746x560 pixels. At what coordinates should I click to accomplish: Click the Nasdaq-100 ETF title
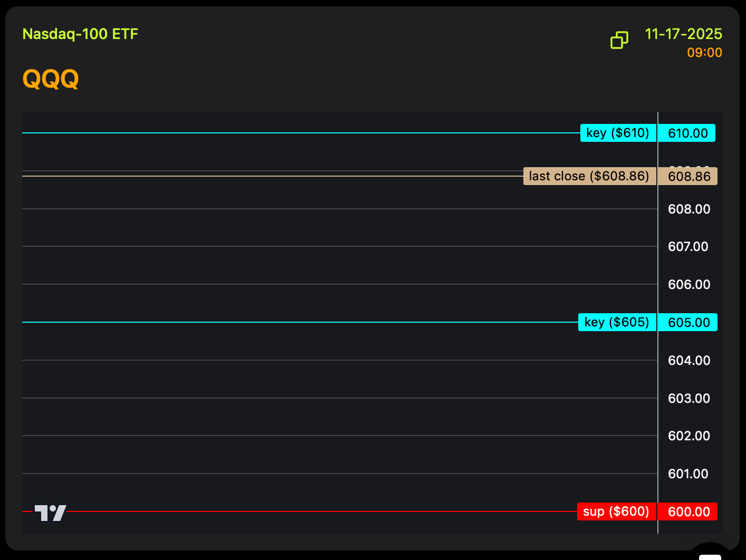click(80, 34)
